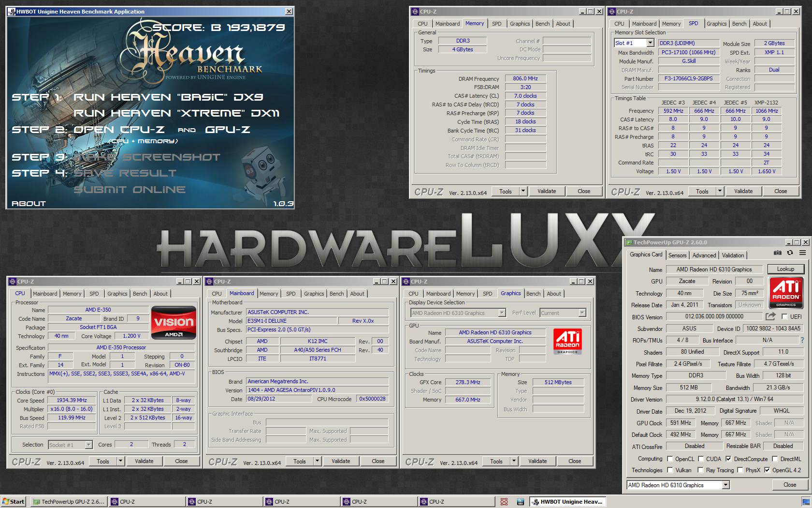The height and width of the screenshot is (508, 812).
Task: Switch to the Advanced tab in GPU-Z
Action: pos(704,255)
